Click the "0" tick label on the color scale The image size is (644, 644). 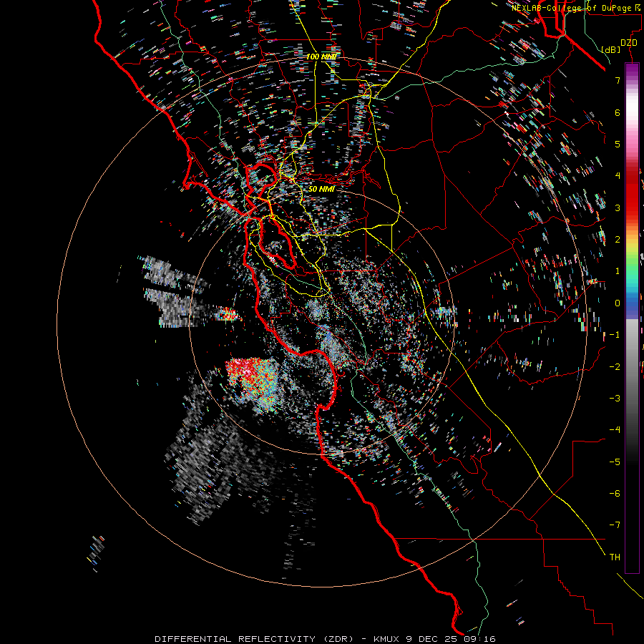tap(618, 303)
